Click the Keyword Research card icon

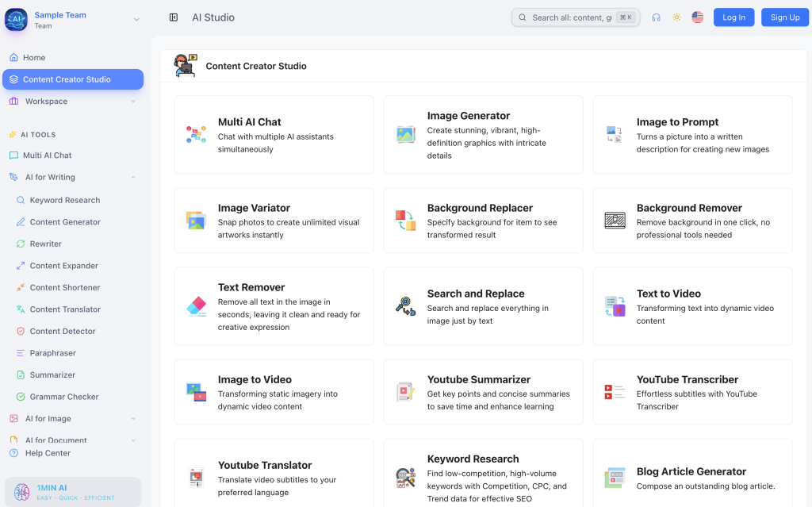405,478
